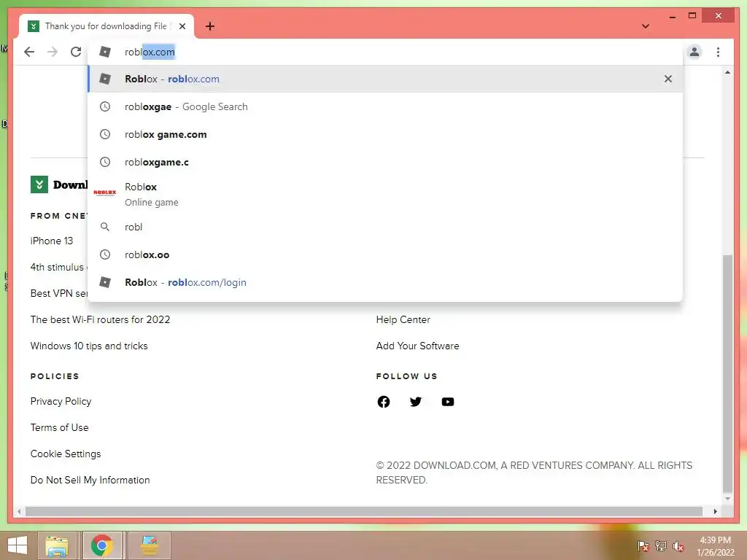The width and height of the screenshot is (747, 560).
Task: Open the third taskbar application icon
Action: click(149, 545)
